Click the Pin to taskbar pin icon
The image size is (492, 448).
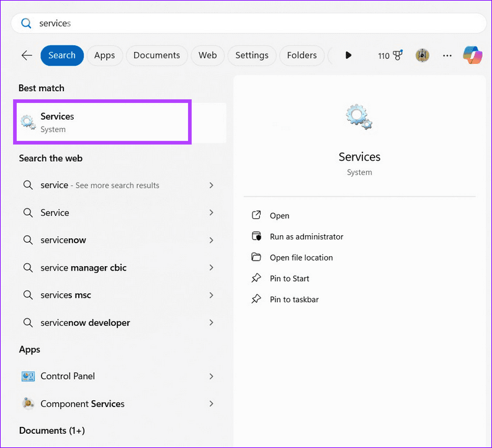pyautogui.click(x=256, y=299)
